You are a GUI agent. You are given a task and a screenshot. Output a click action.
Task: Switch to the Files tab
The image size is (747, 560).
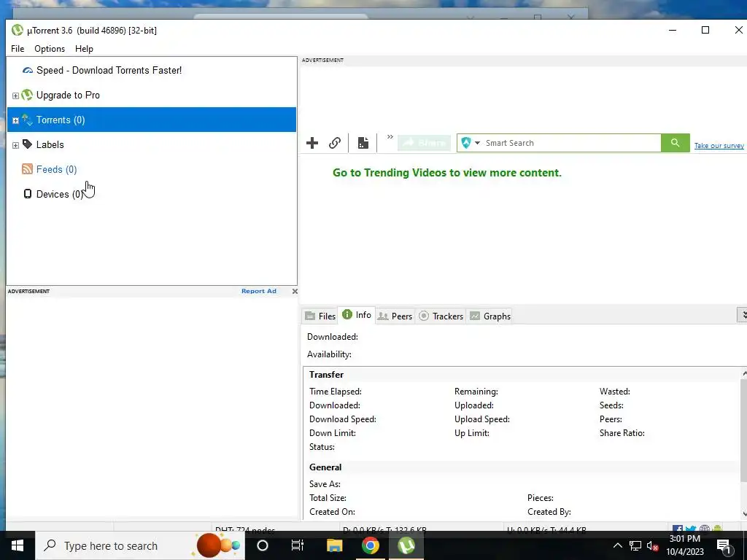[x=320, y=316]
